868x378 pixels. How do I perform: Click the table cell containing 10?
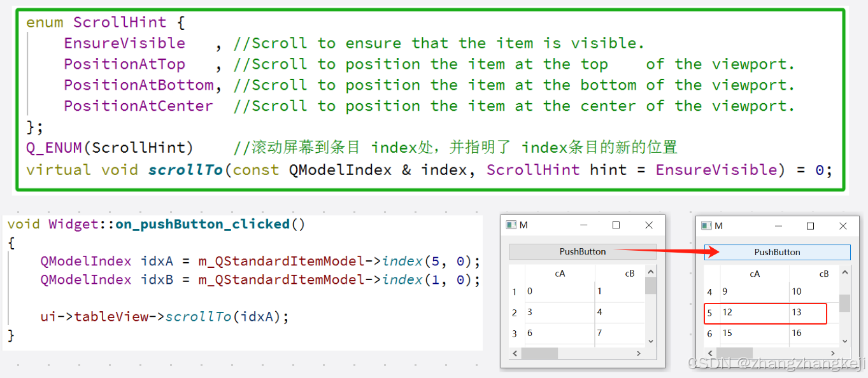815,292
